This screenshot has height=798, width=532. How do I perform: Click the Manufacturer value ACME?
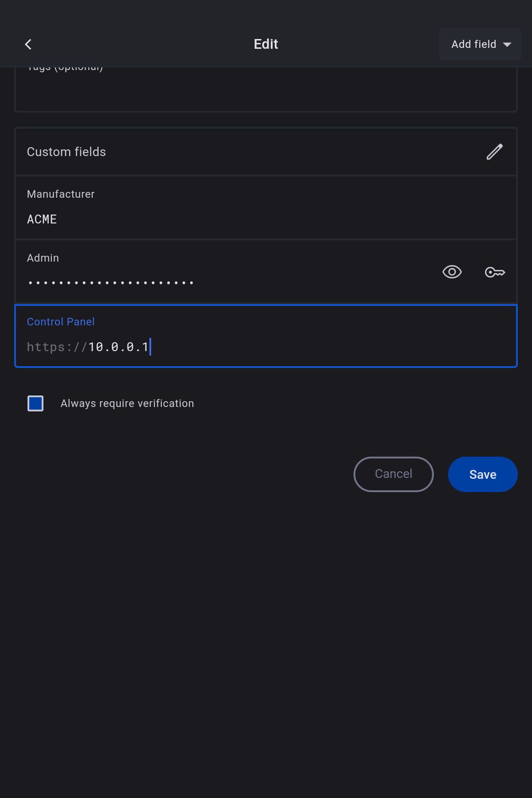click(x=42, y=219)
